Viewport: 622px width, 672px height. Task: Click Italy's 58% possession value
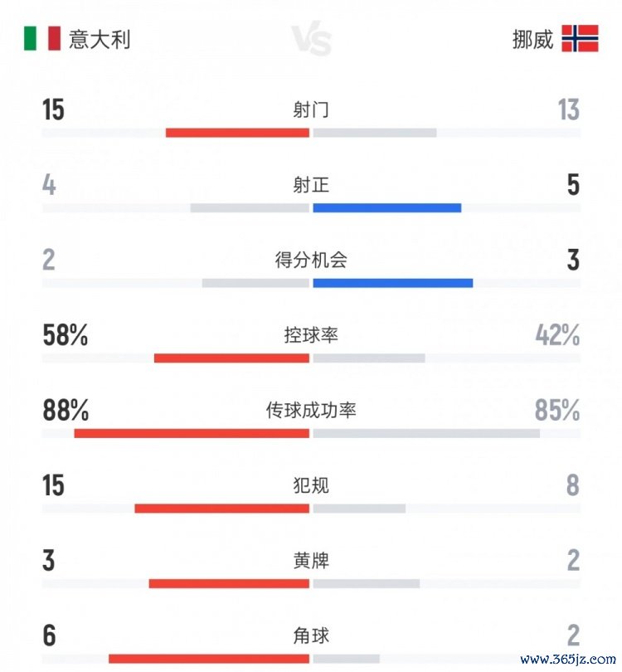[x=66, y=336]
